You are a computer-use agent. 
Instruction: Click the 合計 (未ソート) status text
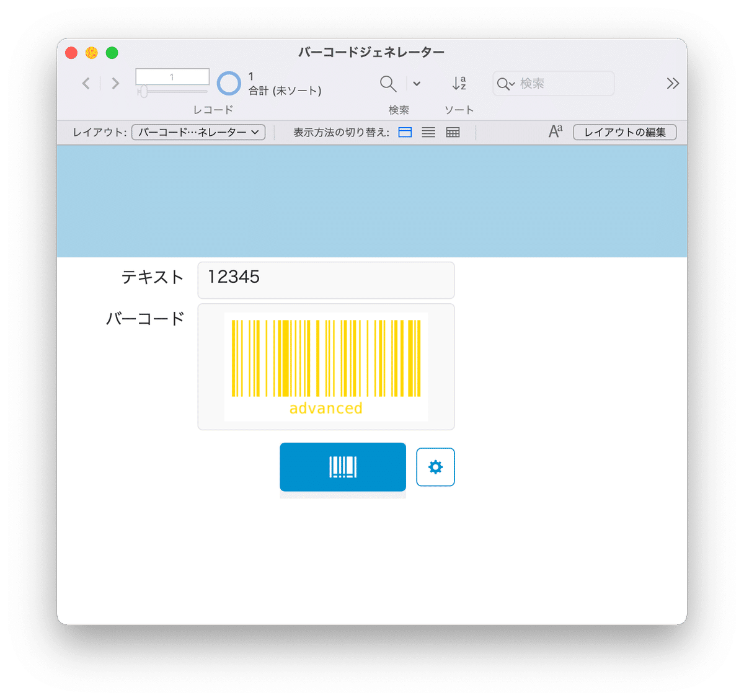click(x=285, y=91)
